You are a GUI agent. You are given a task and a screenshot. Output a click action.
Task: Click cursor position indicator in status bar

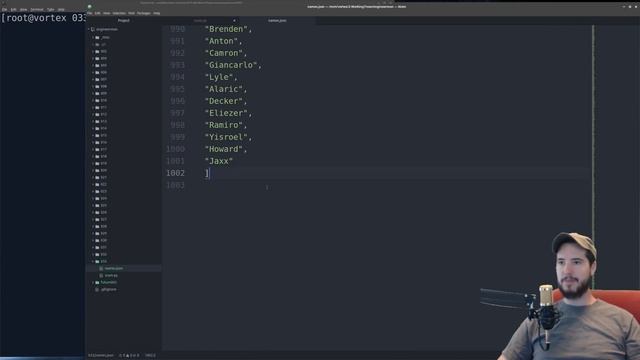(150, 356)
